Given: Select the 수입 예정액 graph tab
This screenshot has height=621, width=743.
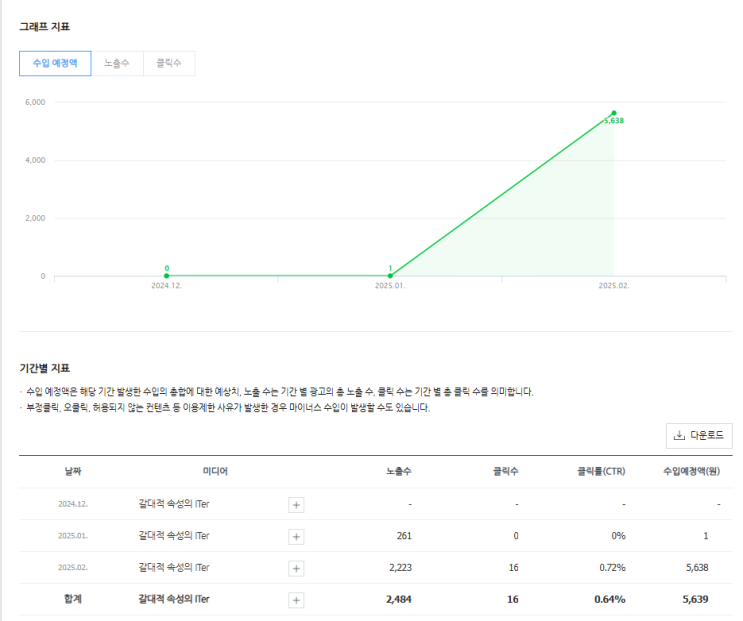Looking at the screenshot, I should [x=55, y=63].
